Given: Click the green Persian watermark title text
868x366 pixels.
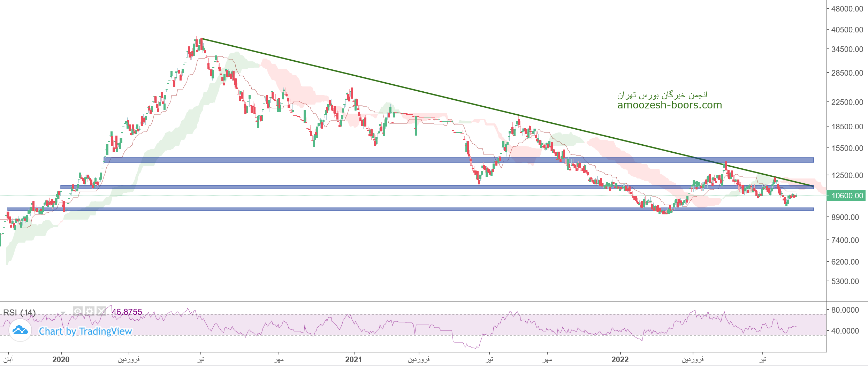Looking at the screenshot, I should (662, 95).
